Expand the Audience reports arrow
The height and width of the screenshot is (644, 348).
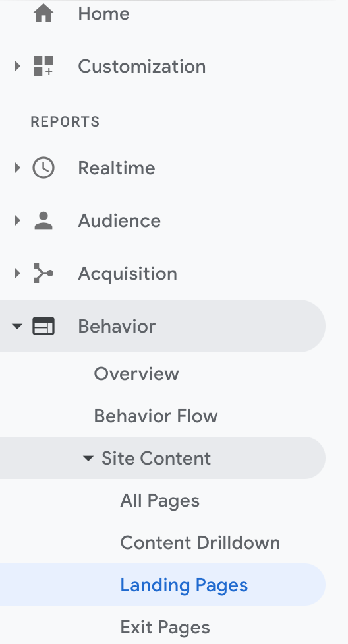(17, 220)
